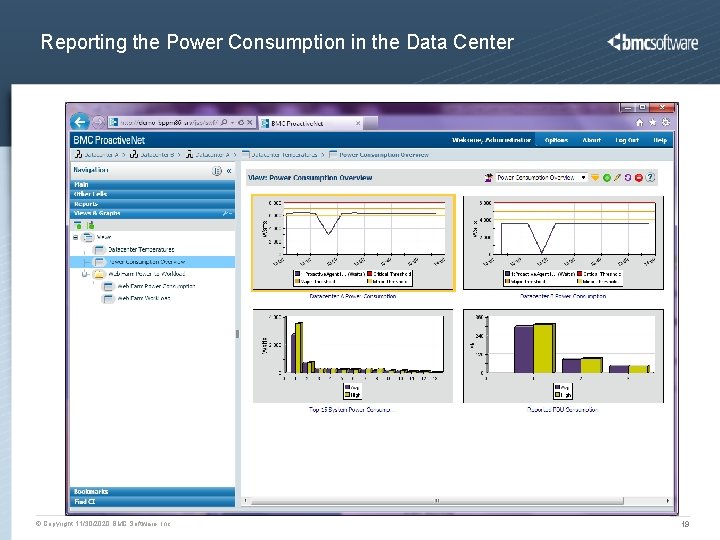Collapse Web Farm Power vs Workload folder
Screen dimensions: 720x540
click(84, 274)
